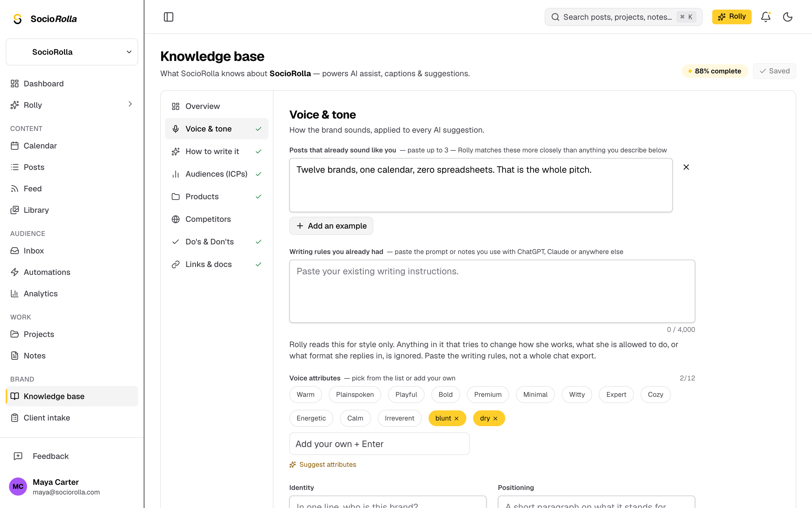Image resolution: width=812 pixels, height=508 pixels.
Task: Click the writing instructions text area
Action: coord(492,291)
